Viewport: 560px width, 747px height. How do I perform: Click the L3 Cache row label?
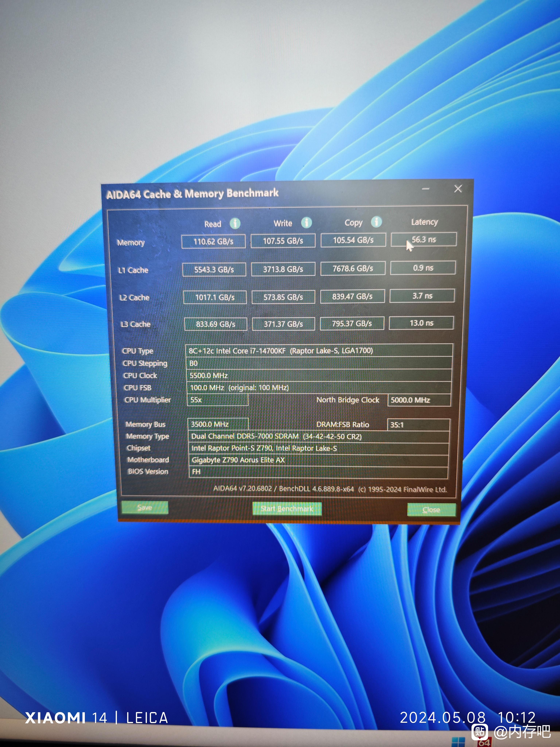pyautogui.click(x=135, y=324)
